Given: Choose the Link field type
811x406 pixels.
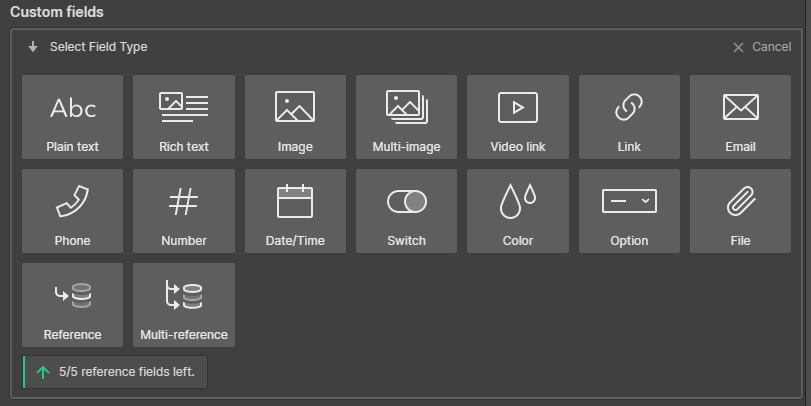Looking at the screenshot, I should click(629, 117).
